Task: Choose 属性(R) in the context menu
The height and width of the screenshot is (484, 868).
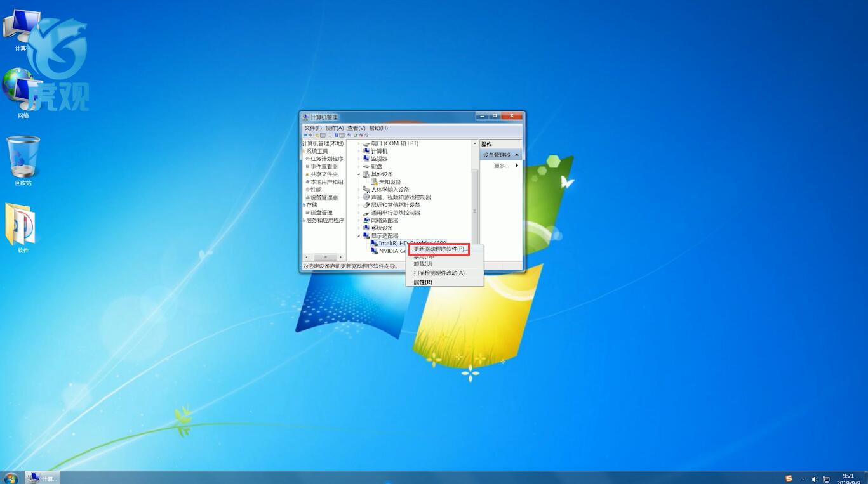Action: coord(423,282)
